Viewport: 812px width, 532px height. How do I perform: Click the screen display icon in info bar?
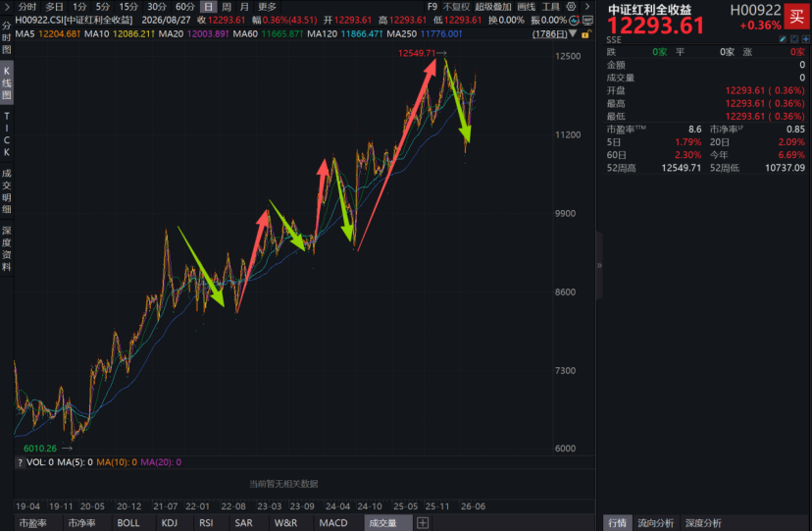tap(587, 21)
